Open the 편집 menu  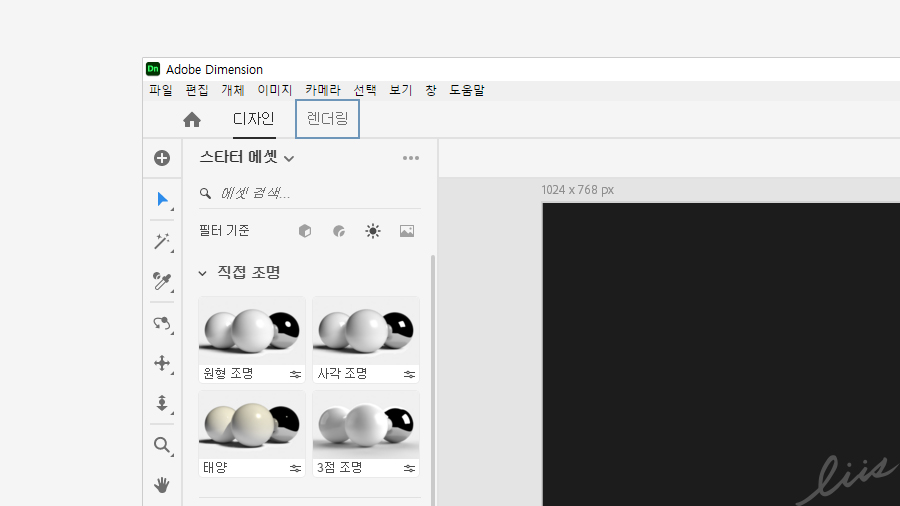197,90
